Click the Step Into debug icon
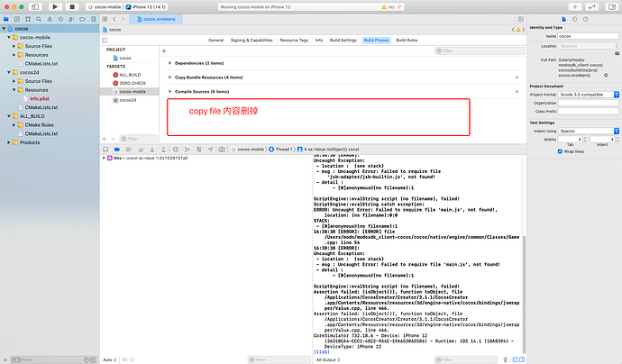622x364 pixels. (152, 150)
